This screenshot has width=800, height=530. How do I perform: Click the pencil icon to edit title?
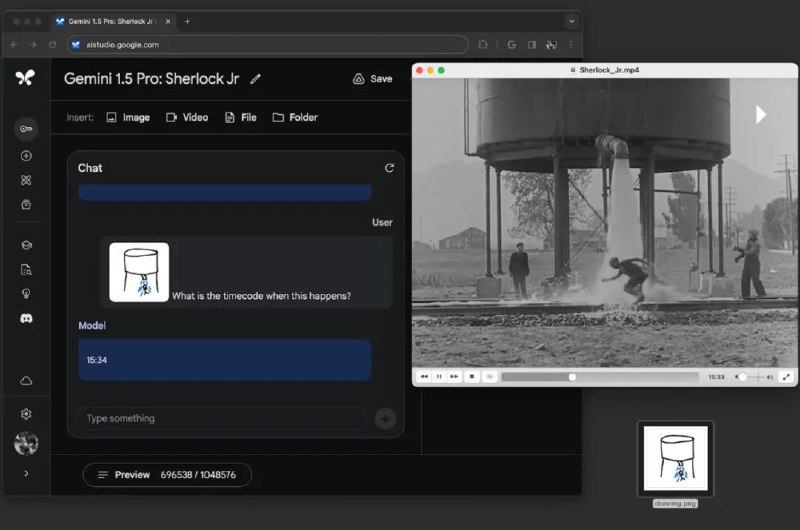[256, 79]
